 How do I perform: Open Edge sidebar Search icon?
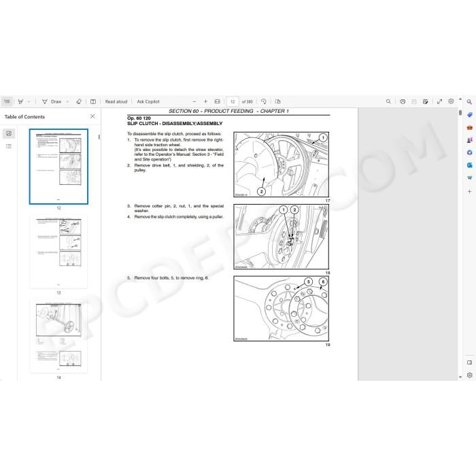(x=469, y=102)
